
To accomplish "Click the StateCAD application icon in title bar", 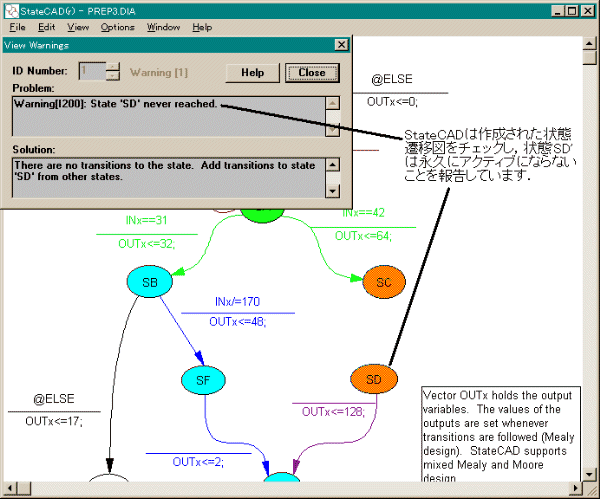I will (10, 9).
